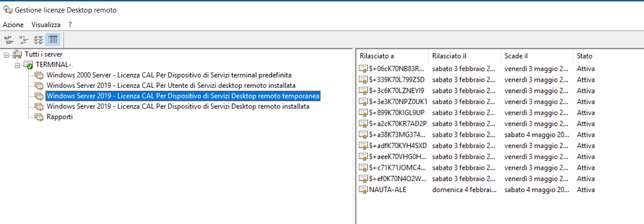Sort by the Scade il column header
Screen dimensions: 644x224
(x=537, y=56)
